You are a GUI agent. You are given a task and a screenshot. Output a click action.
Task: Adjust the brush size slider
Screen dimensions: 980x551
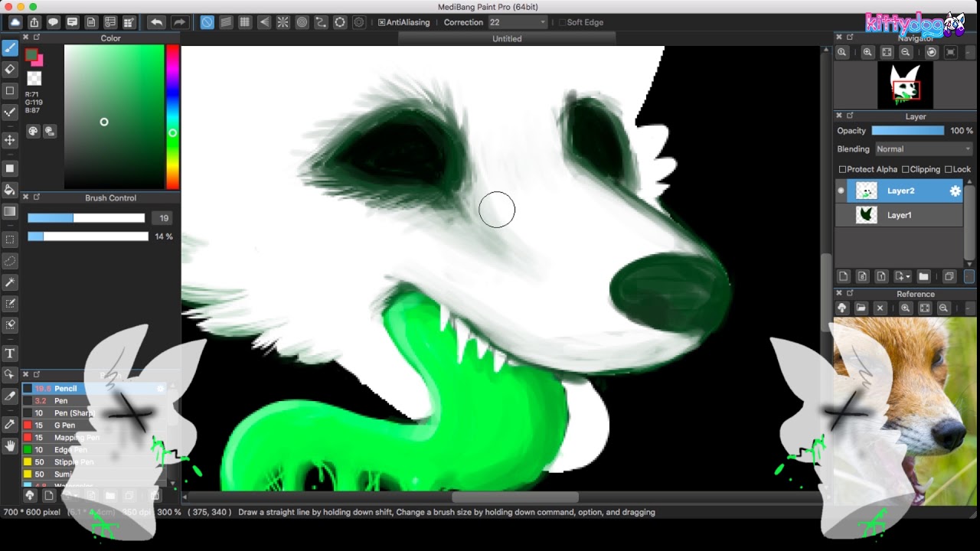(86, 218)
